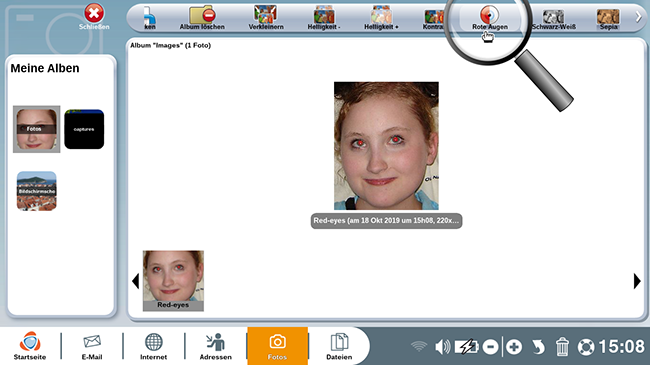Select the Red-eyes thumbnail in filmstrip

pos(173,280)
